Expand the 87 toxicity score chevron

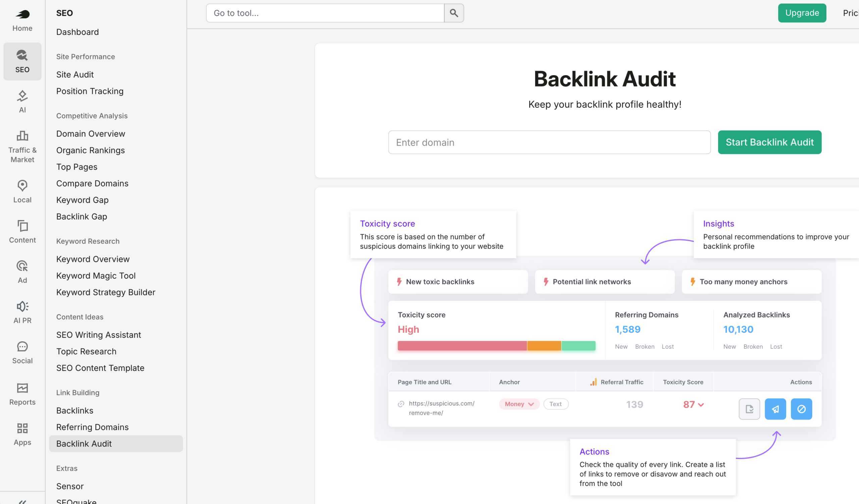tap(701, 404)
